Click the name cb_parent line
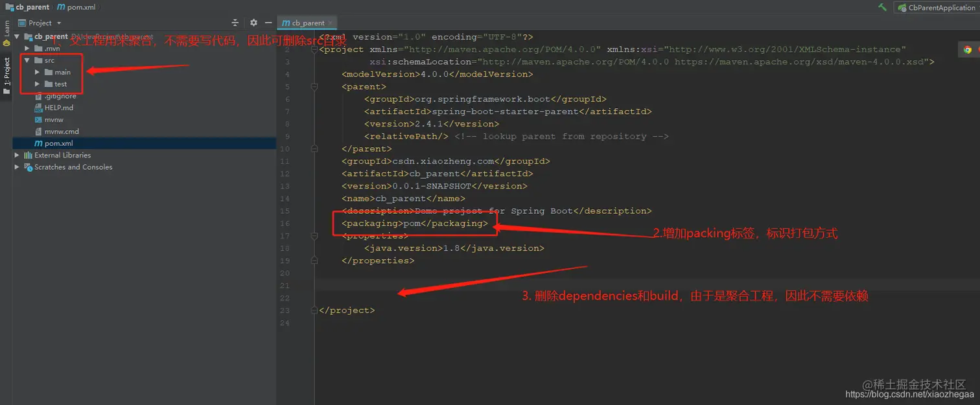The image size is (980, 405). pos(404,198)
